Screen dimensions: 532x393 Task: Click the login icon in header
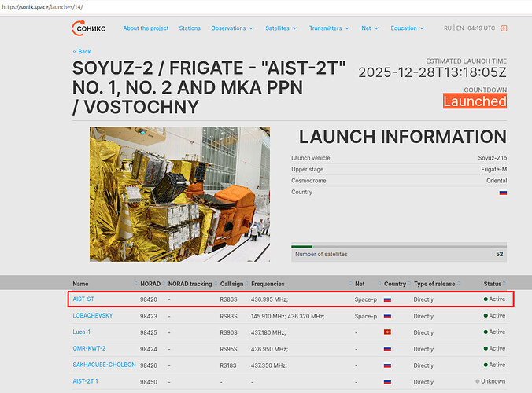(504, 28)
